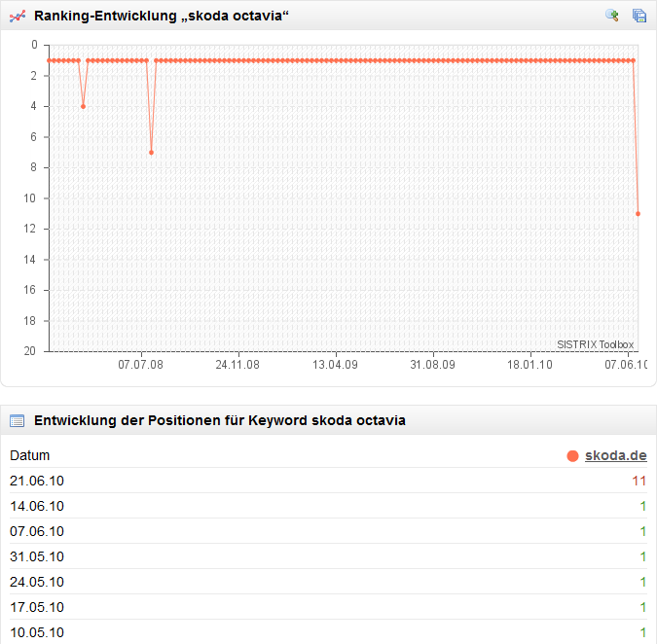Click the line chart icon beside Ranking-Entwicklung
Screen dimensions: 657x644
(17, 16)
